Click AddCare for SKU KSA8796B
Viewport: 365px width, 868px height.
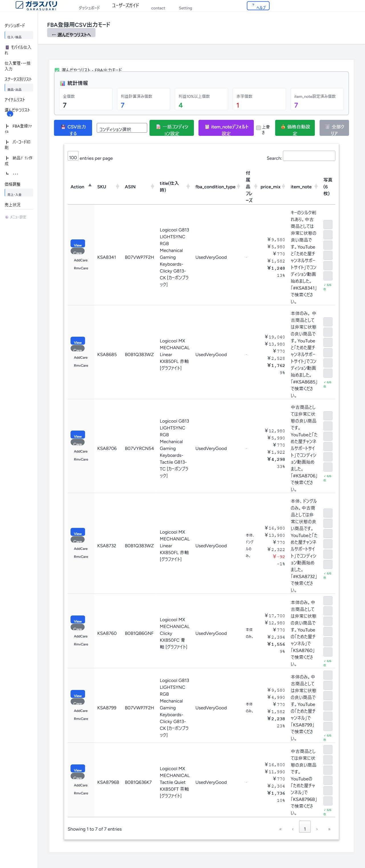[x=81, y=785]
